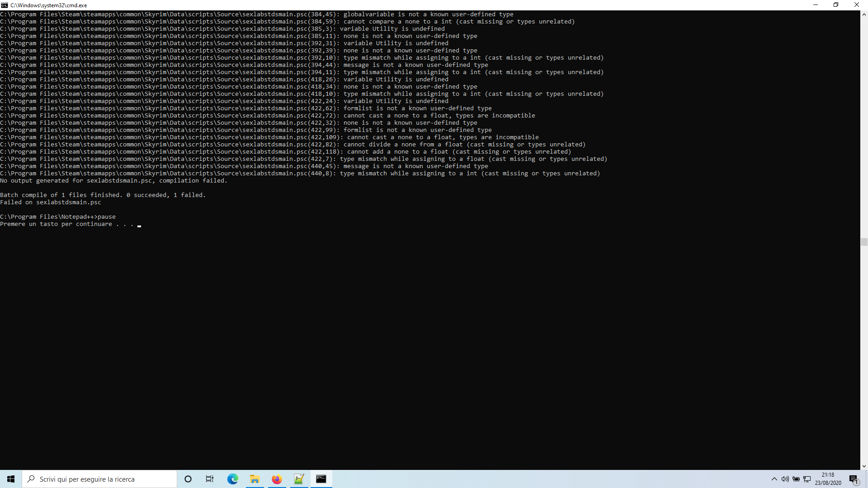
Task: Click the 'compilation failed' output line
Action: click(x=114, y=181)
